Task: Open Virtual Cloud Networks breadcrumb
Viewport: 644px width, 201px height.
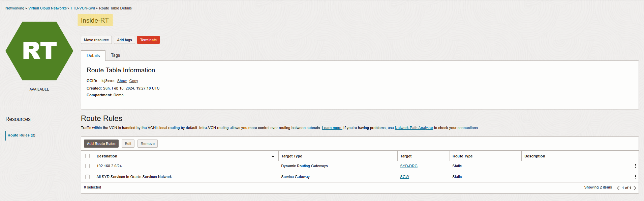Action: point(48,8)
